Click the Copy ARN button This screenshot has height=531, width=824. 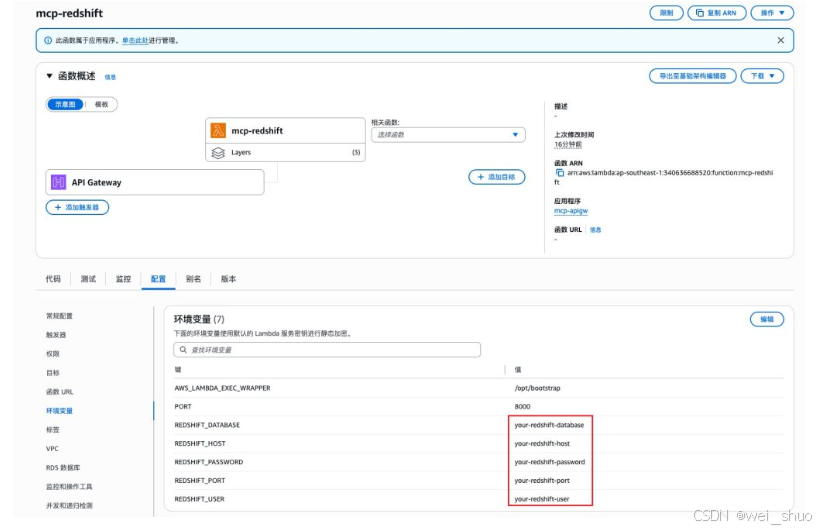point(717,13)
